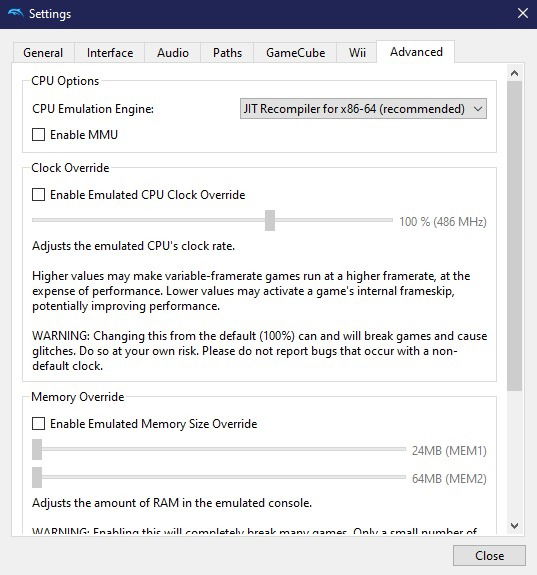Click the Dolphin logo icon in title bar
Viewport: 537px width, 575px height.
click(x=15, y=14)
